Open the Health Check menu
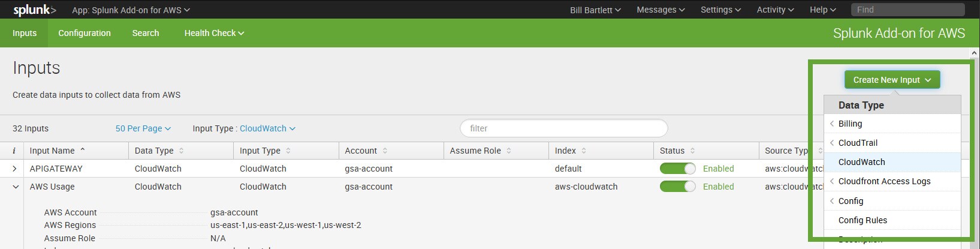The image size is (980, 249). 214,33
